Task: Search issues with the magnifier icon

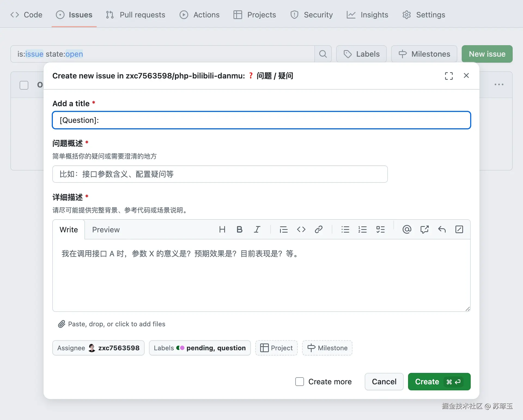Action: 323,54
